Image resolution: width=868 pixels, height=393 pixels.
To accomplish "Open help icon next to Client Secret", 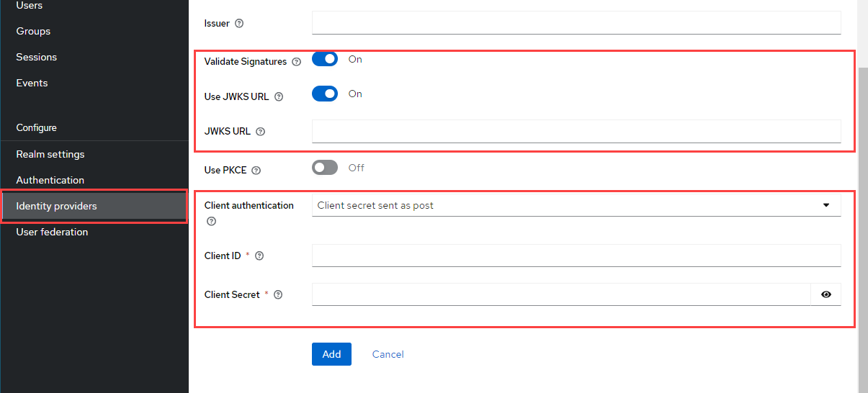I will point(279,294).
